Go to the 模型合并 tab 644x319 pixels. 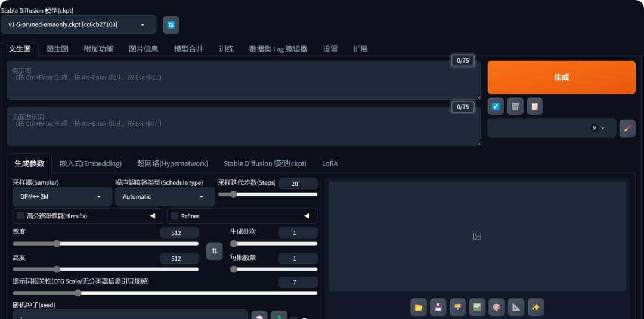(188, 49)
